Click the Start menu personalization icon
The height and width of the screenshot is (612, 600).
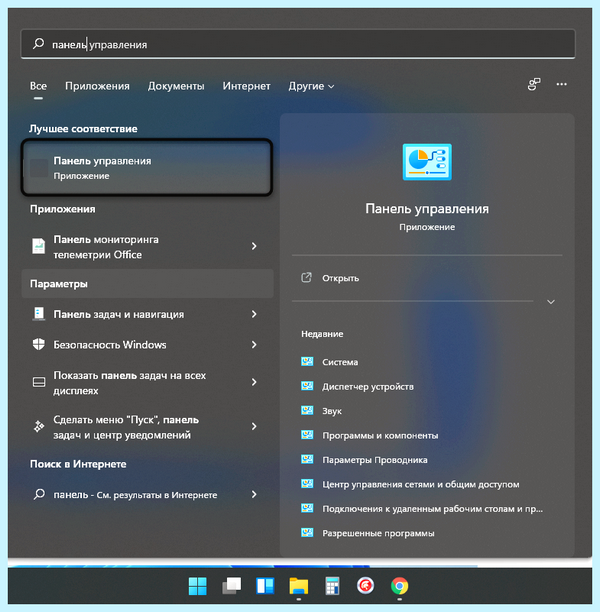[39, 427]
